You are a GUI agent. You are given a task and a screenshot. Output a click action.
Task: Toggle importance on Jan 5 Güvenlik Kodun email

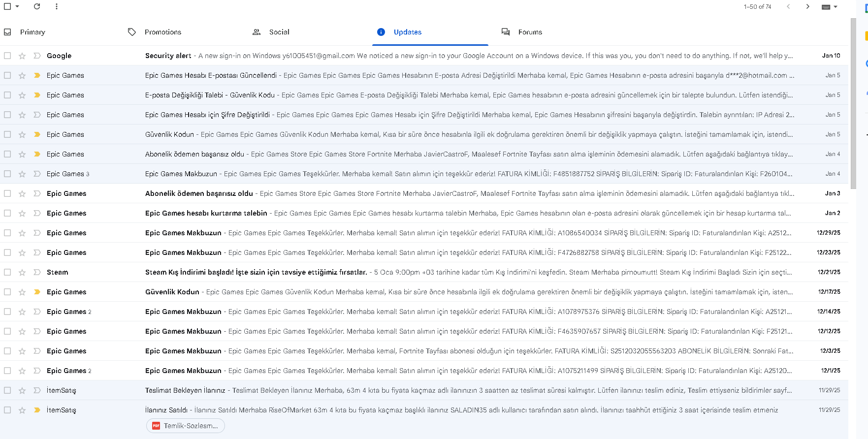pyautogui.click(x=37, y=134)
